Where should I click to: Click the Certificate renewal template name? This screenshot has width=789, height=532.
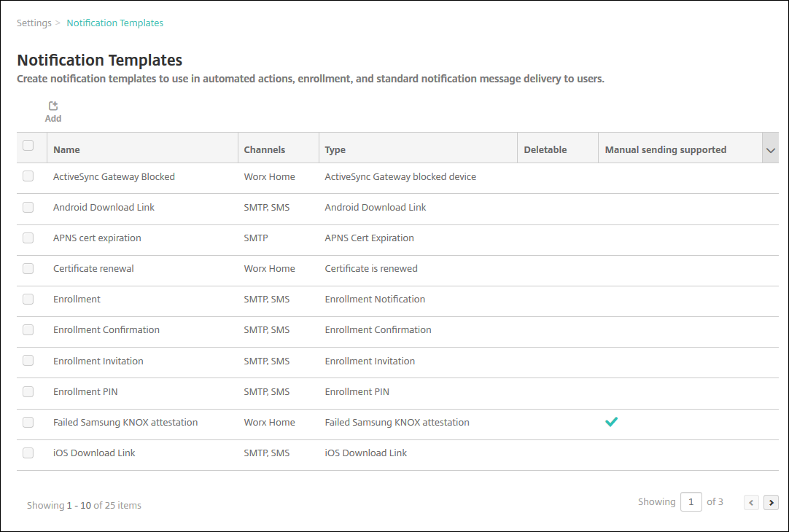(93, 268)
